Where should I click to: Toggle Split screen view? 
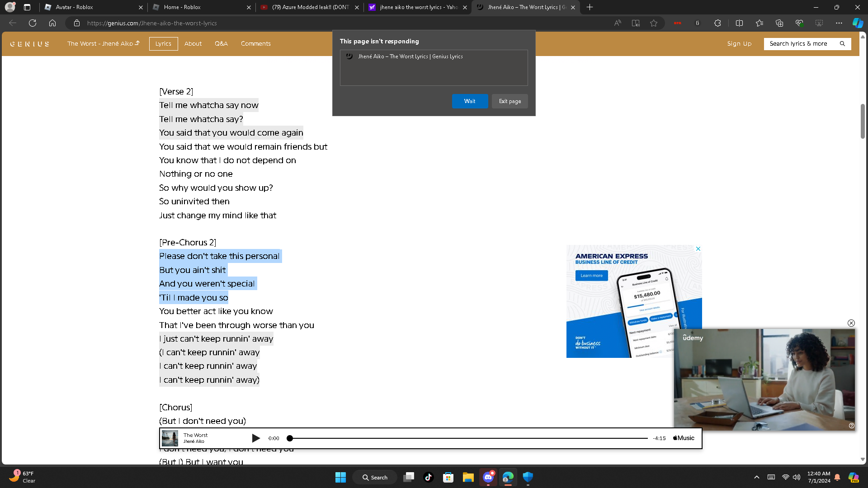(740, 23)
